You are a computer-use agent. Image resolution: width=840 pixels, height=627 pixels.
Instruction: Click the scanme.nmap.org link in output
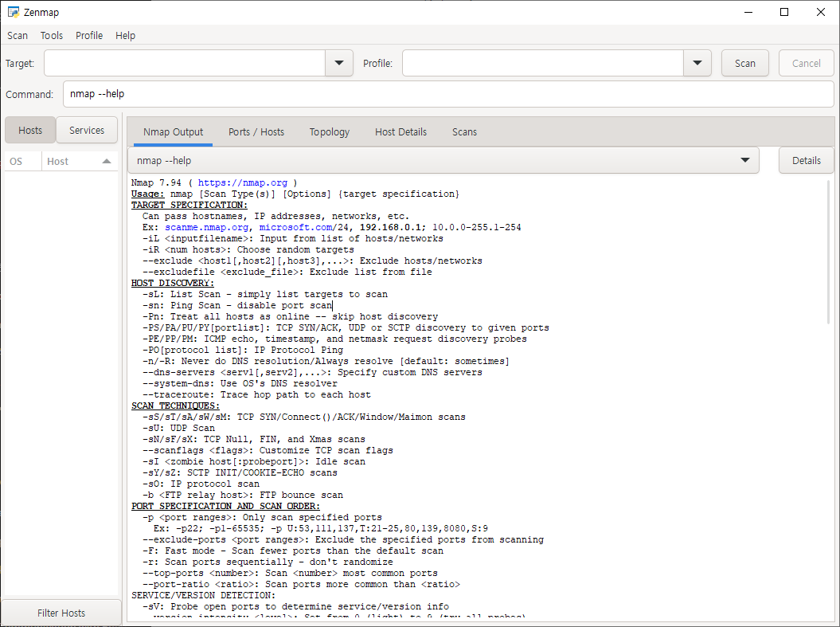[206, 227]
